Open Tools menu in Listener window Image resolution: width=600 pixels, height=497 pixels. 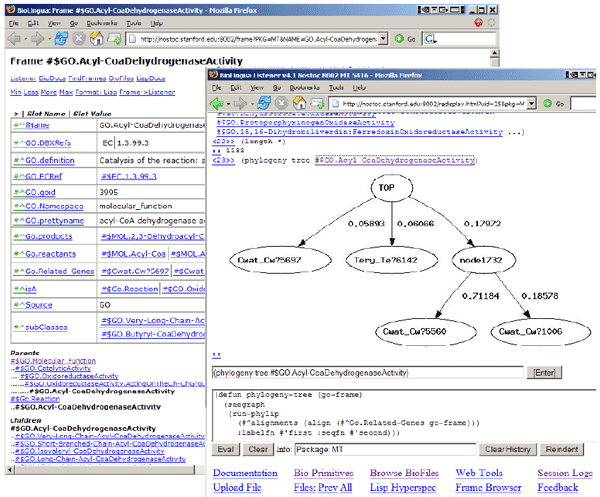[336, 88]
